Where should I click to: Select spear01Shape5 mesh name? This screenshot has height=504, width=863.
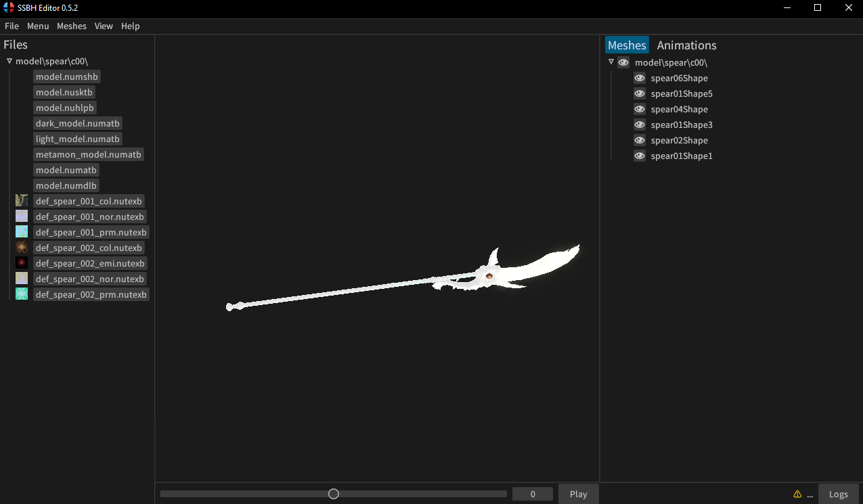(x=682, y=93)
